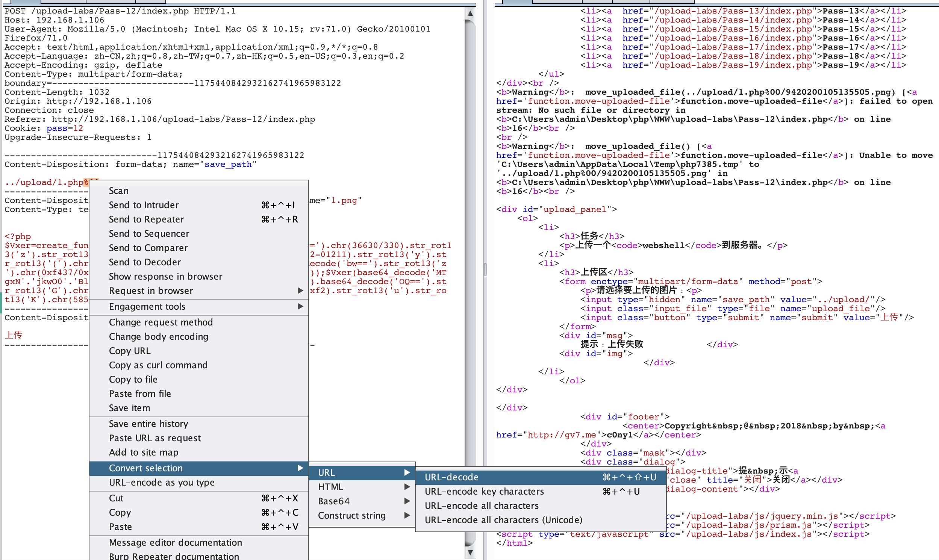939x560 pixels.
Task: Choose Save item
Action: coord(199,408)
